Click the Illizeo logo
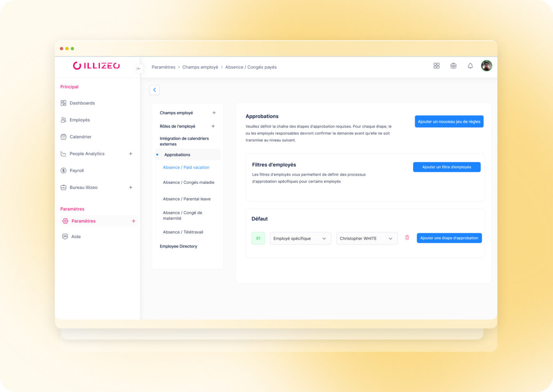Image resolution: width=553 pixels, height=392 pixels. coord(96,66)
